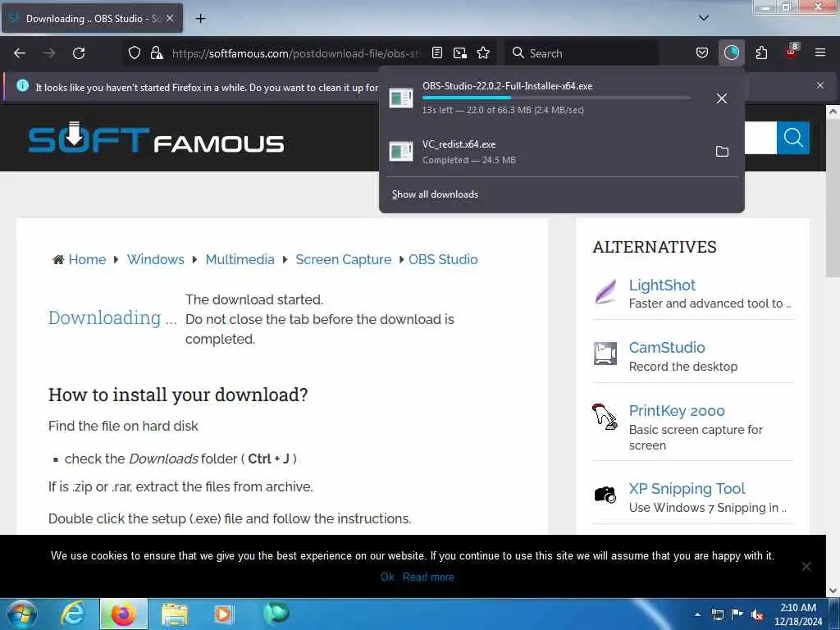
Task: Open the XP Snipping Tool link
Action: (x=687, y=489)
